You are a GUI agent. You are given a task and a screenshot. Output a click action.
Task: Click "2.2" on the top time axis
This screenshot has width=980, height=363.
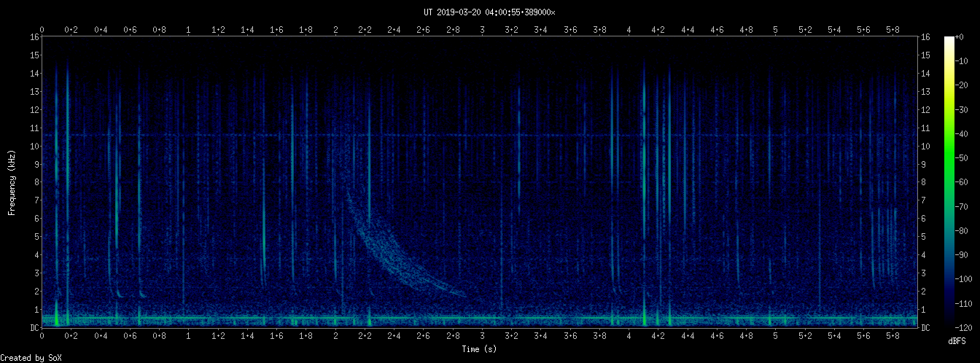tap(365, 30)
